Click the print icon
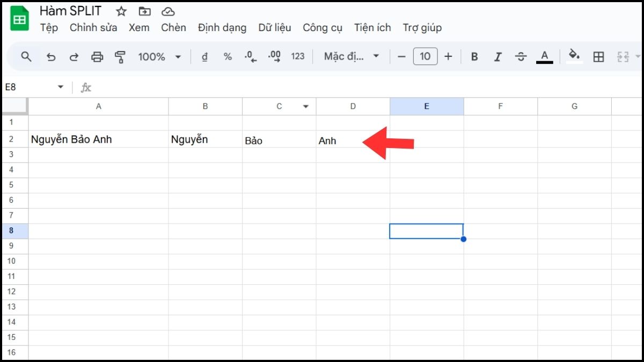Image resolution: width=644 pixels, height=362 pixels. point(97,56)
